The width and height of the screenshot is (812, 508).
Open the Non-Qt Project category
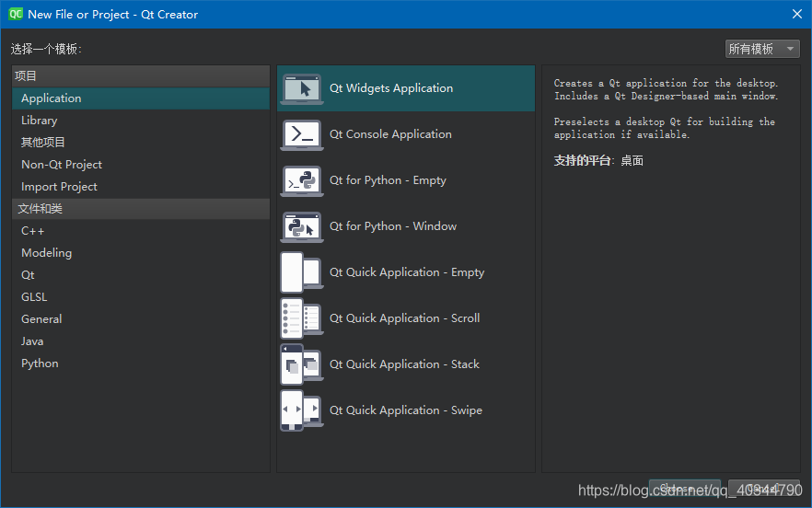(x=140, y=165)
